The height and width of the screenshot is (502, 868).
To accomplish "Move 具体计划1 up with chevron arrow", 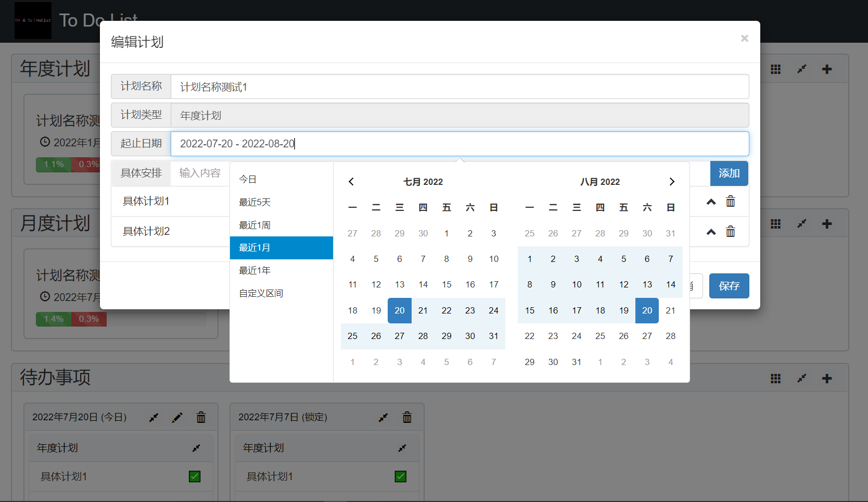I will pos(711,202).
